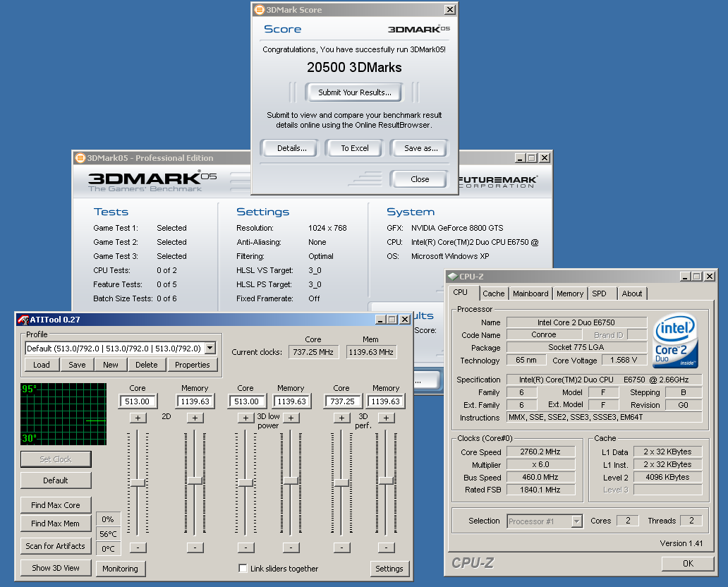This screenshot has width=728, height=587.
Task: Open the Processor #1 selection dropdown in CPU-Z
Action: 576,521
